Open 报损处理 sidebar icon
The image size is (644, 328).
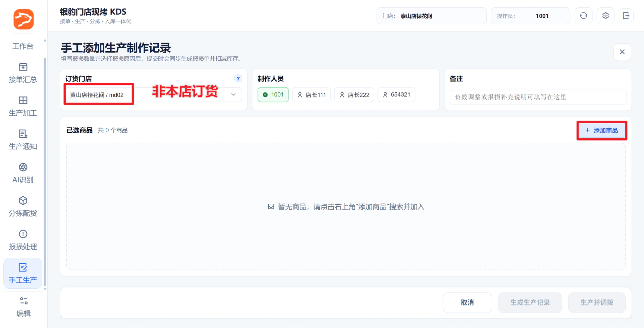click(23, 240)
